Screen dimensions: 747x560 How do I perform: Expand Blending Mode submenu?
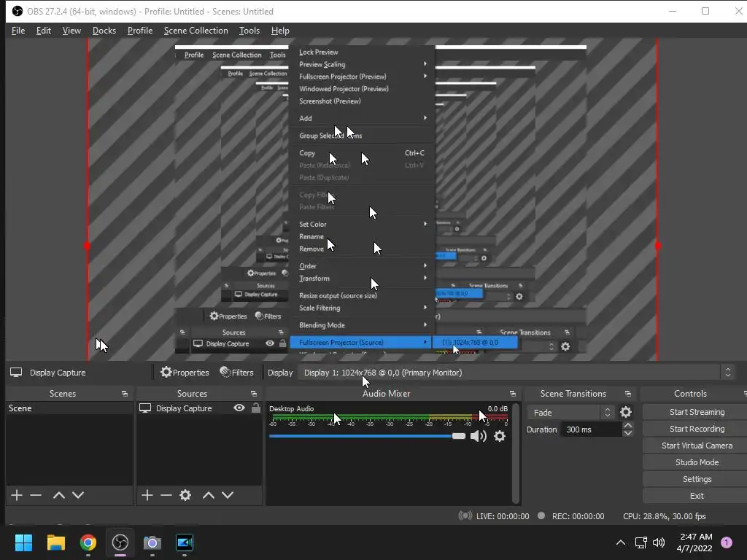pyautogui.click(x=362, y=324)
